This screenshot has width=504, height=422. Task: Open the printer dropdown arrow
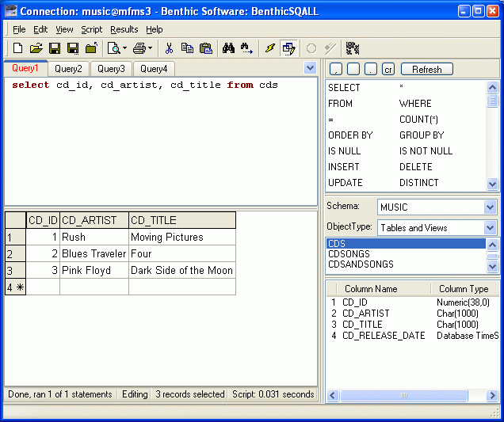[150, 48]
